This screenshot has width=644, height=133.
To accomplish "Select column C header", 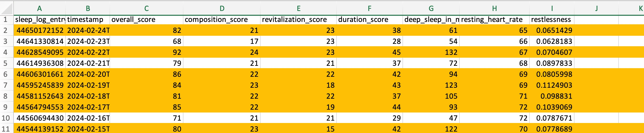I will coord(146,9).
